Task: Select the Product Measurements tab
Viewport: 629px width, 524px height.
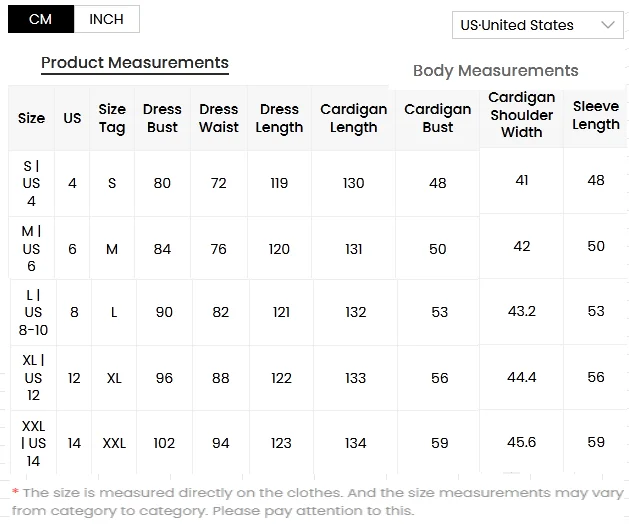Action: coord(135,63)
